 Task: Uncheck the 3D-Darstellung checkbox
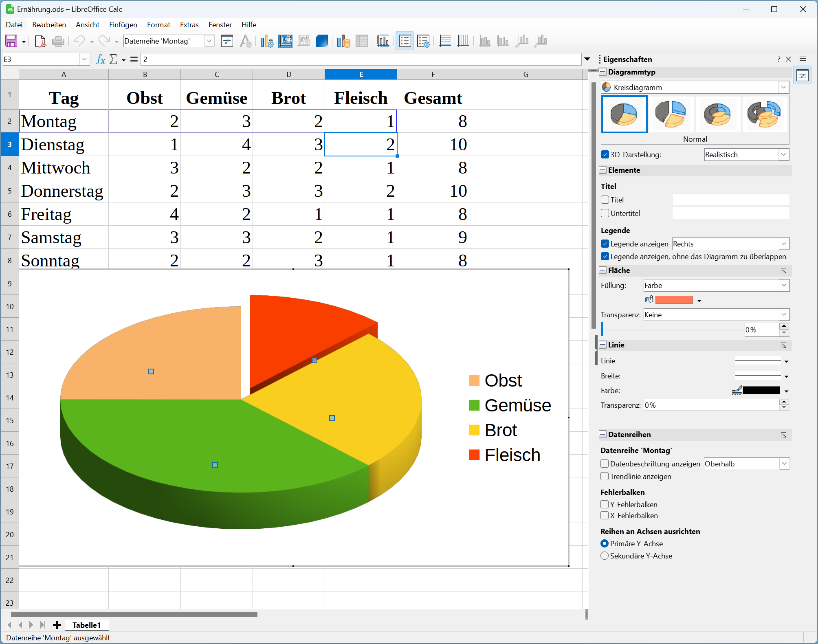pyautogui.click(x=605, y=155)
